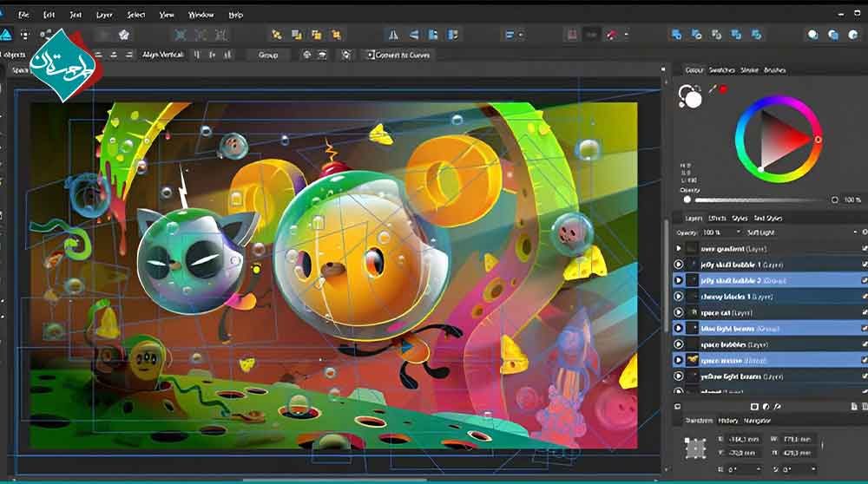Click the Insert Behind Selection icon
The height and width of the screenshot is (484, 868).
coord(812,35)
